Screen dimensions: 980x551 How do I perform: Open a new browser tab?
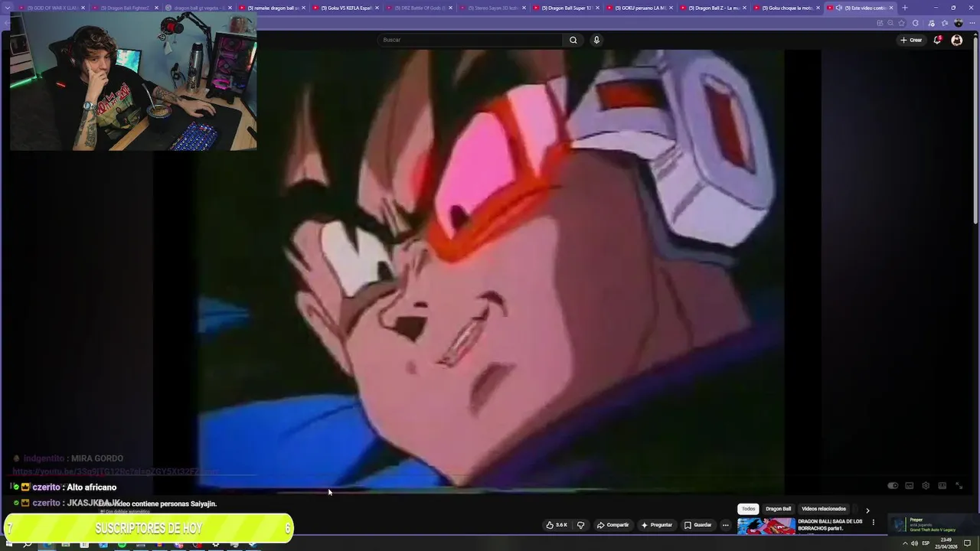pos(905,8)
